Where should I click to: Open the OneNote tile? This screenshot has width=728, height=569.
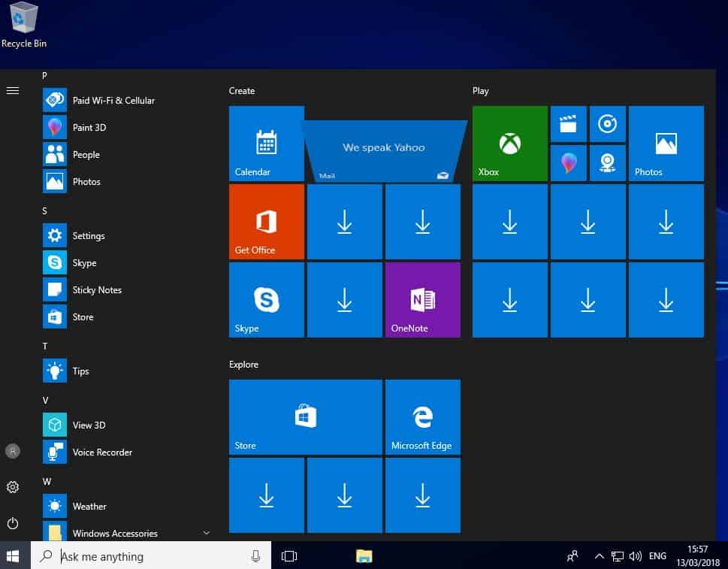pos(423,300)
